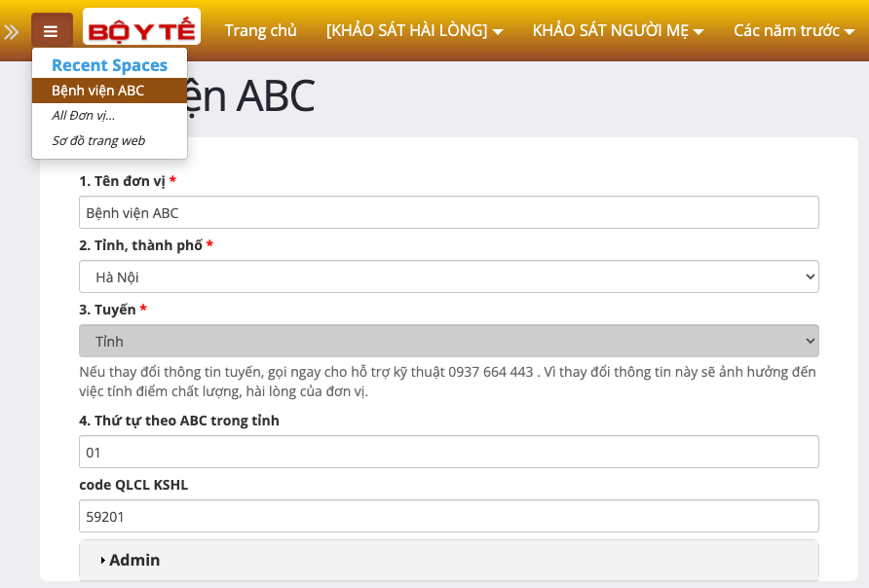Click the '2. Tỉnh, thành phố' label
The height and width of the screenshot is (588, 869).
(140, 245)
